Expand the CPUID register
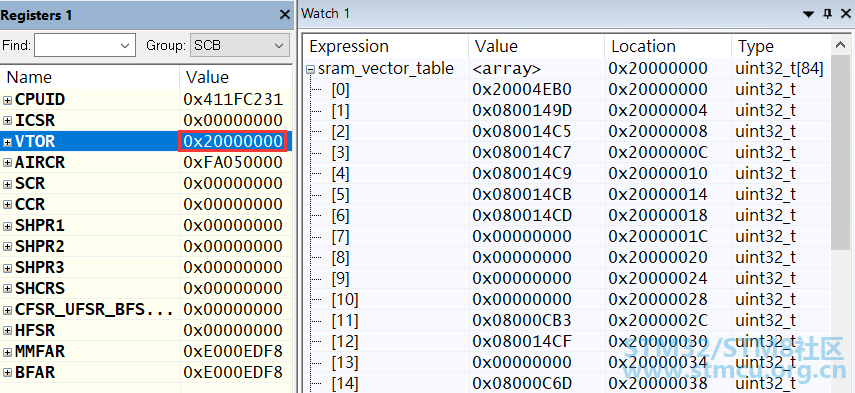855x393 pixels. click(x=8, y=100)
